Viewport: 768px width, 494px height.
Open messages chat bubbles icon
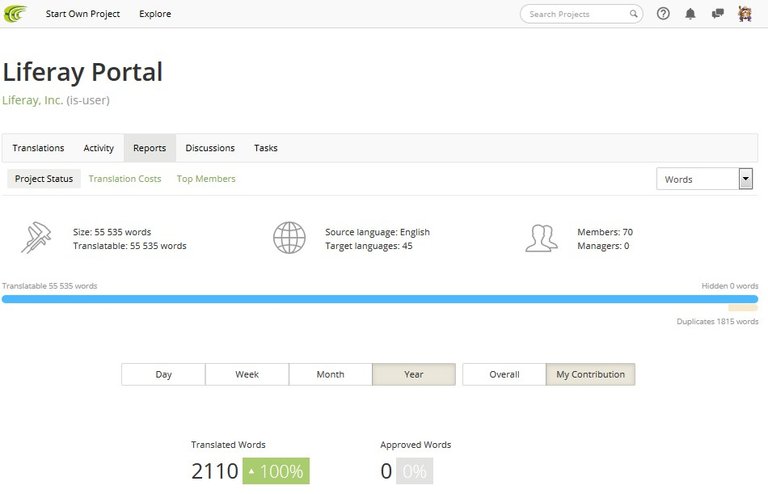pyautogui.click(x=718, y=14)
